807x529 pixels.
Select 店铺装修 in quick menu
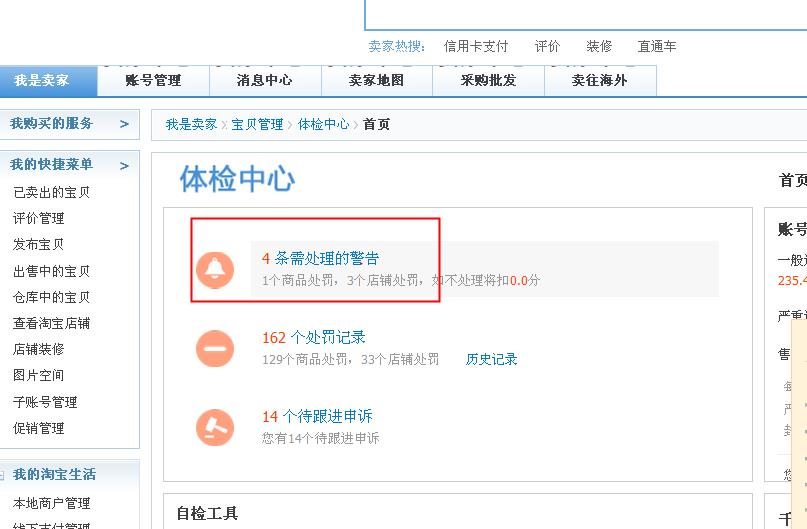[39, 349]
